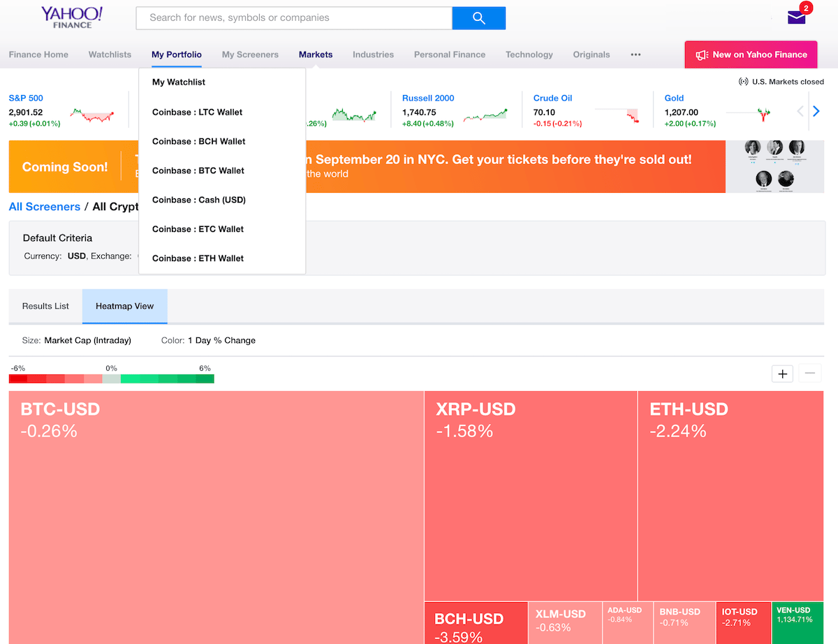Click the Gold link

click(x=674, y=98)
